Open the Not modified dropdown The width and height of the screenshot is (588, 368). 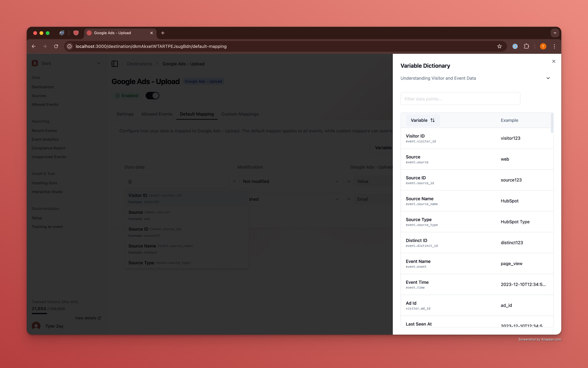(291, 181)
